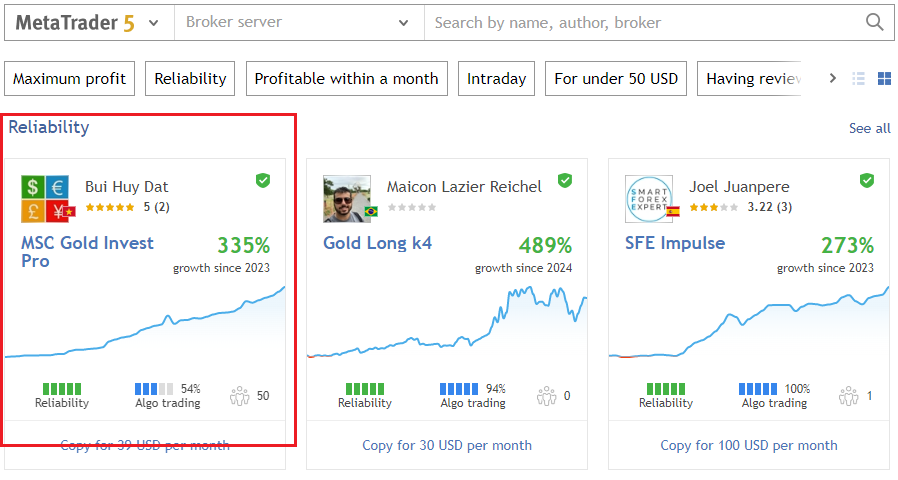Click Bui Huy Dat five-star rating

click(x=110, y=207)
